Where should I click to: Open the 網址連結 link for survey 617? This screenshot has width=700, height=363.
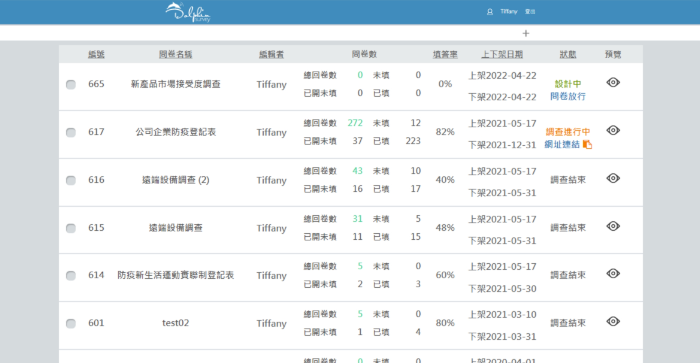[x=562, y=144]
